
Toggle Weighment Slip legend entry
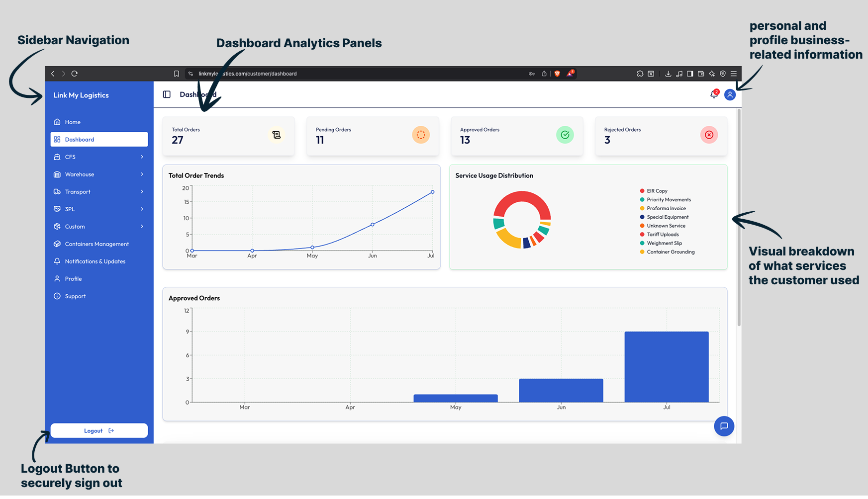click(664, 243)
